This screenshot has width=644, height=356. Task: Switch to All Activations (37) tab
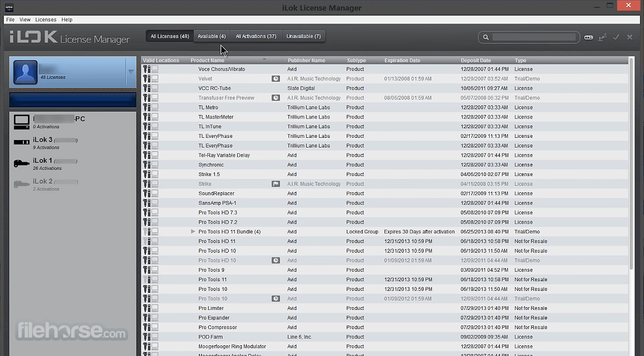tap(256, 37)
